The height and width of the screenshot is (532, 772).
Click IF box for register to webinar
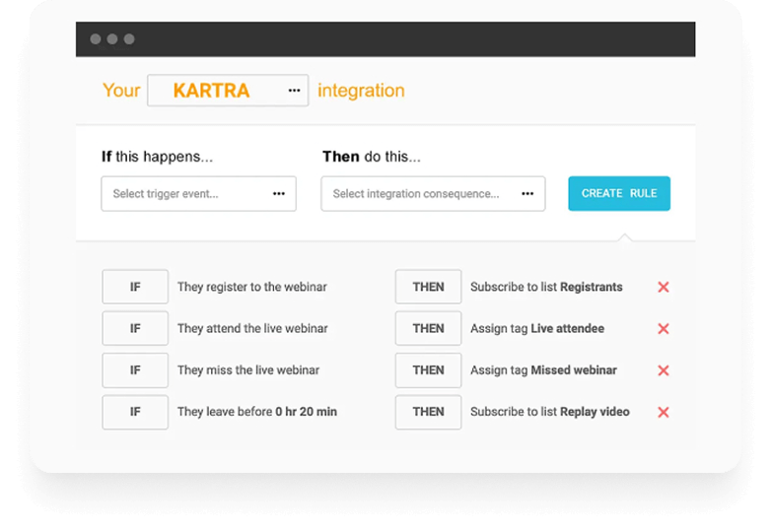tap(135, 287)
